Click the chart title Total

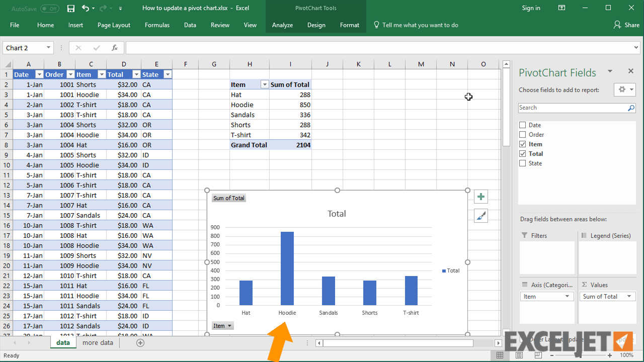pyautogui.click(x=337, y=214)
